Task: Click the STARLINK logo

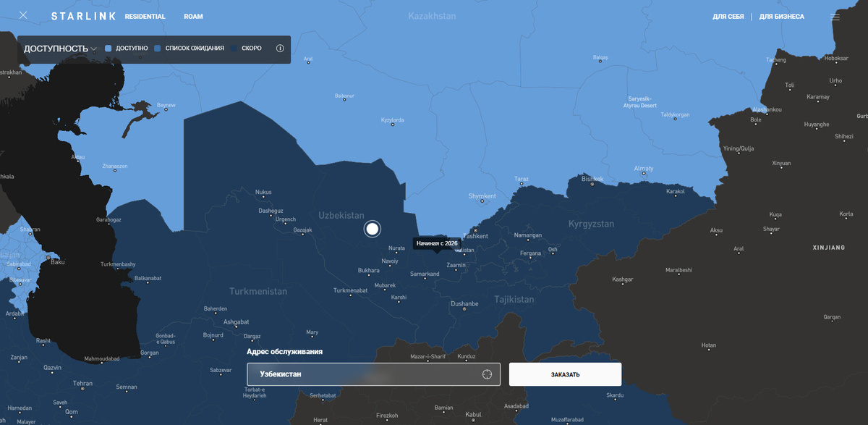Action: point(82,16)
